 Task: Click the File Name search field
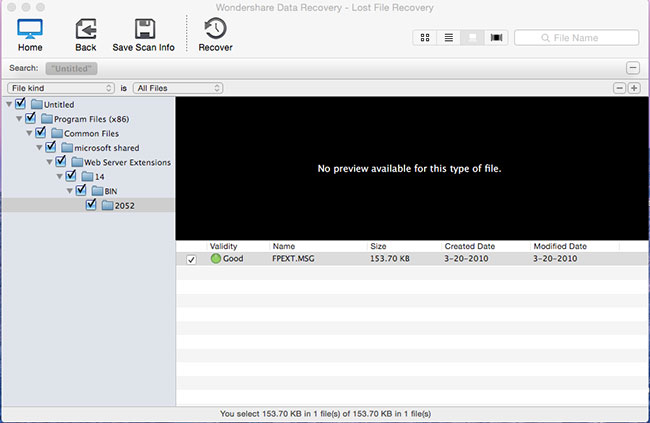(576, 38)
